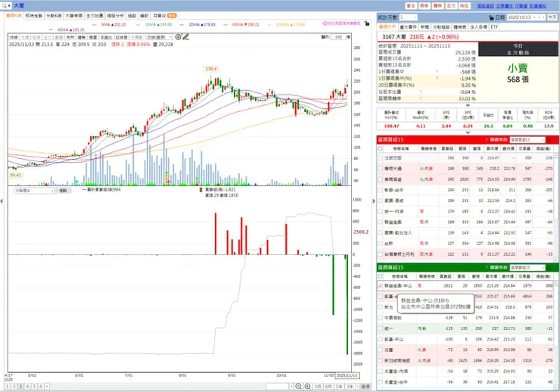The height and width of the screenshot is (392, 560).
Task: Switch to the 即時走勢 tab
Action: click(x=34, y=16)
